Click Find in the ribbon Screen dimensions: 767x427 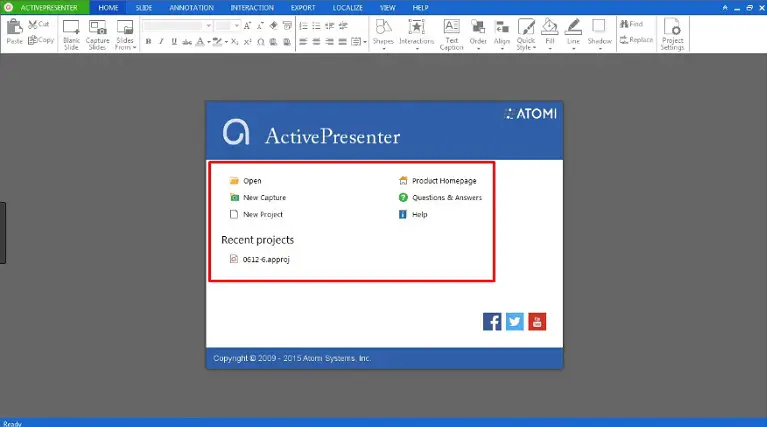(x=632, y=24)
